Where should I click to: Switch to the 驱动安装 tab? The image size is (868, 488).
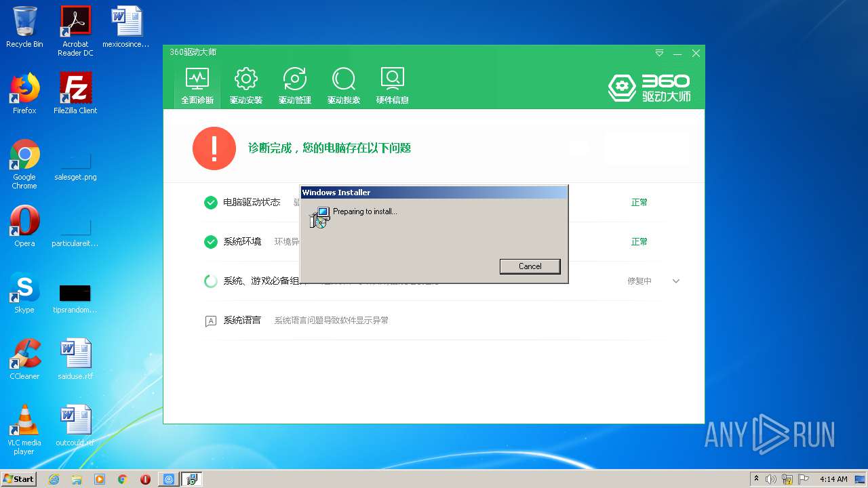click(245, 86)
